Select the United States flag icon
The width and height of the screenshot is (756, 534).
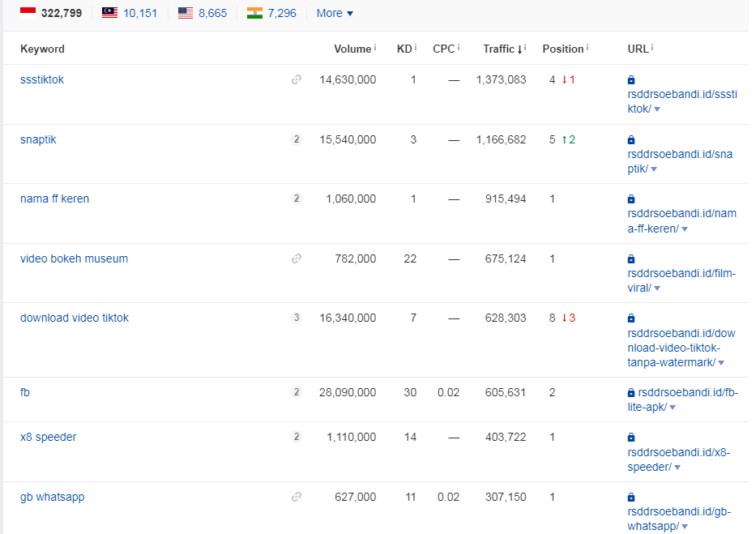click(185, 13)
